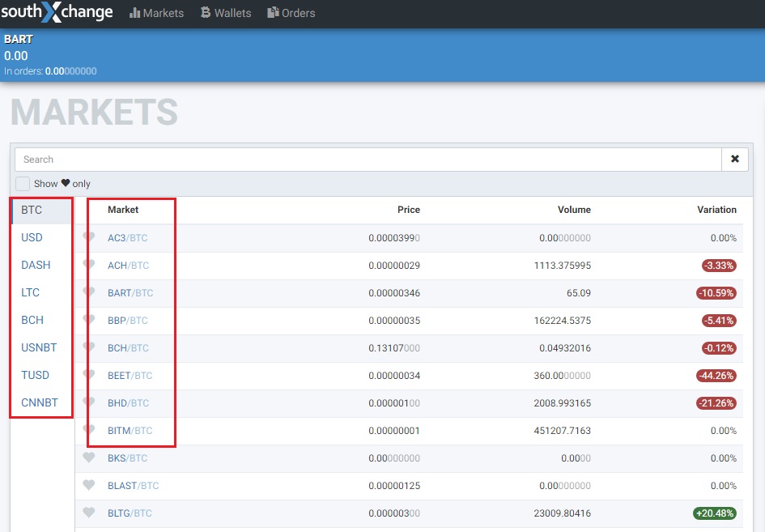Open the BITM/BTC market link

click(x=130, y=431)
